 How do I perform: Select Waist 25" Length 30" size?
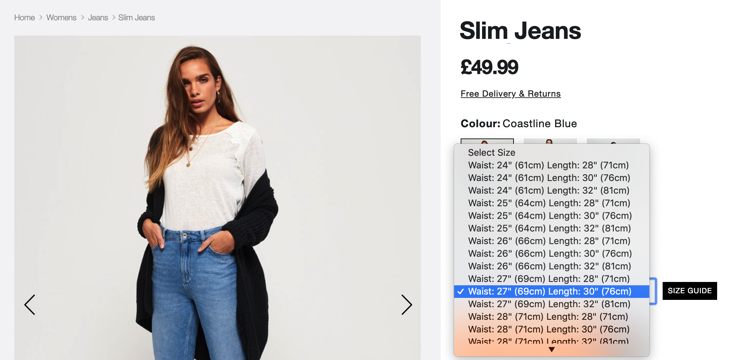pyautogui.click(x=552, y=216)
